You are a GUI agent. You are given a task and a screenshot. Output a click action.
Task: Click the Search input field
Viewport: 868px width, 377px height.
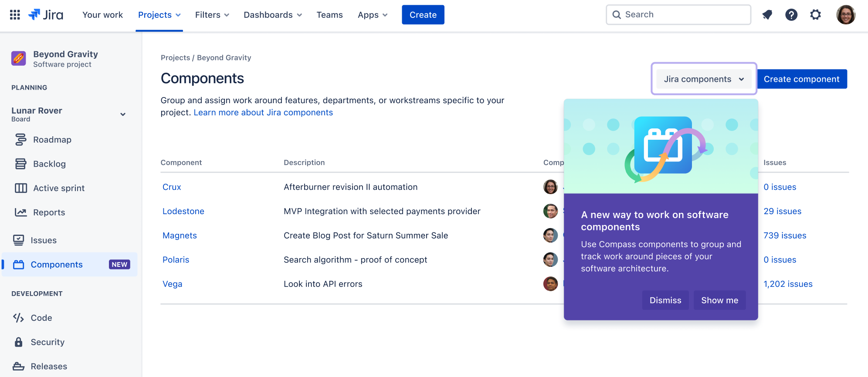point(678,15)
